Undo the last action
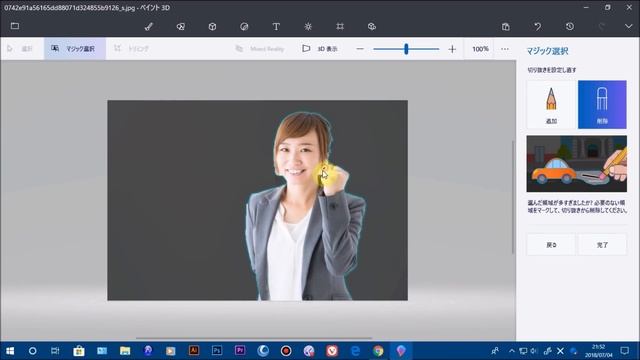640x360 pixels. pyautogui.click(x=538, y=27)
